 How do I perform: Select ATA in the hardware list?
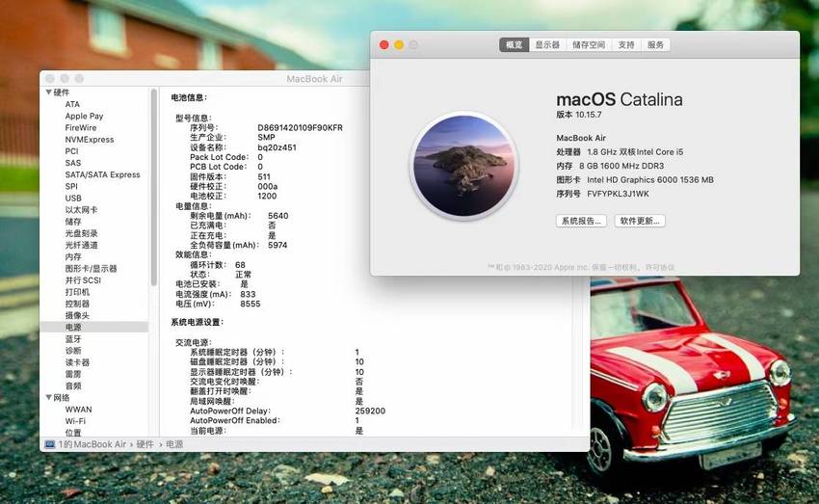pyautogui.click(x=72, y=104)
